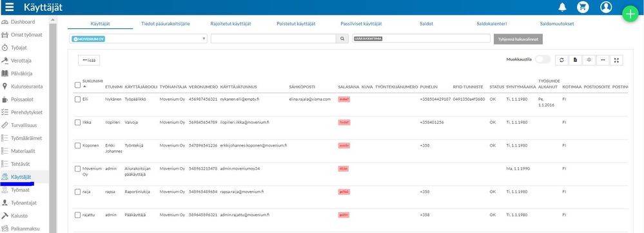Click the Status column header
The width and height of the screenshot is (644, 233).
pos(496,87)
